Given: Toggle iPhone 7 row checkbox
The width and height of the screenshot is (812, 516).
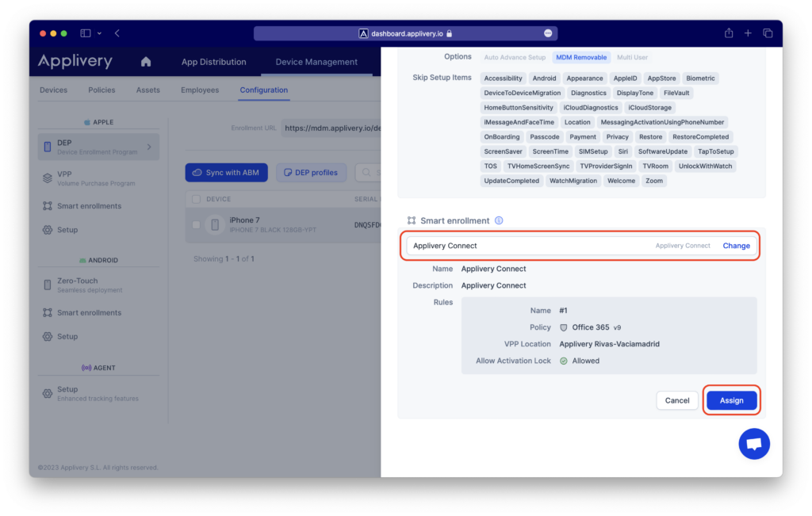Looking at the screenshot, I should pos(197,224).
